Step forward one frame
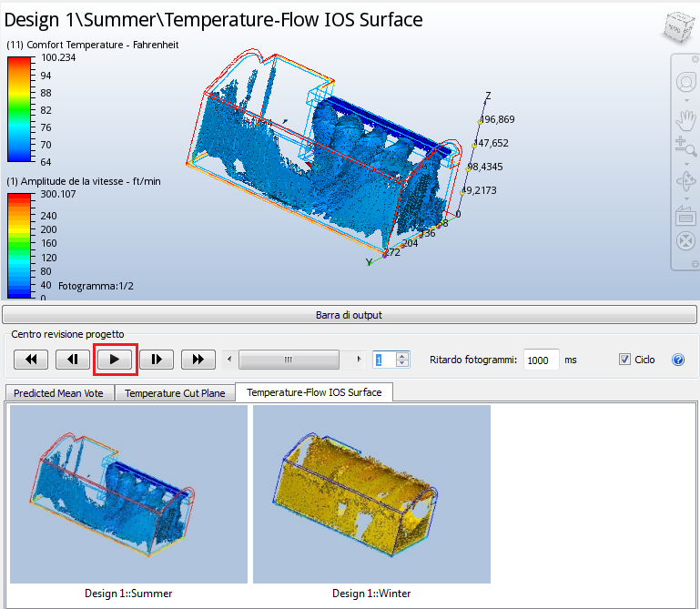This screenshot has width=700, height=609. 157,360
